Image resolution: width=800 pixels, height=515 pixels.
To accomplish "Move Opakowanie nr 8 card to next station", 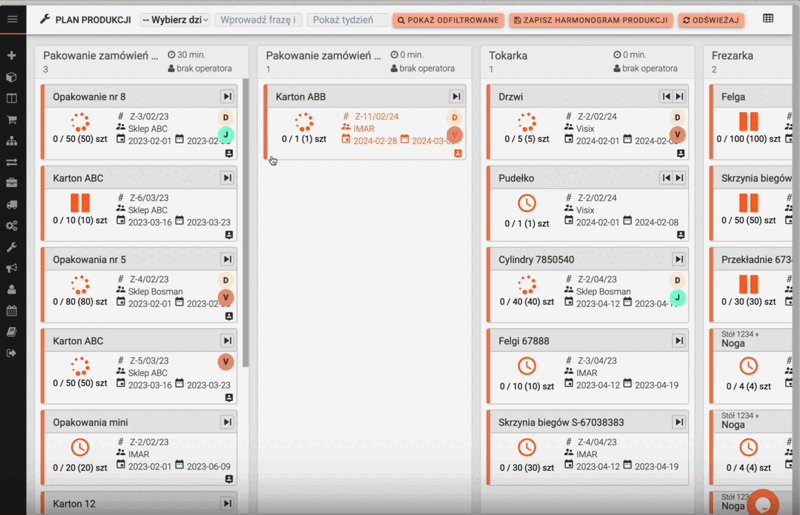I will click(x=227, y=97).
